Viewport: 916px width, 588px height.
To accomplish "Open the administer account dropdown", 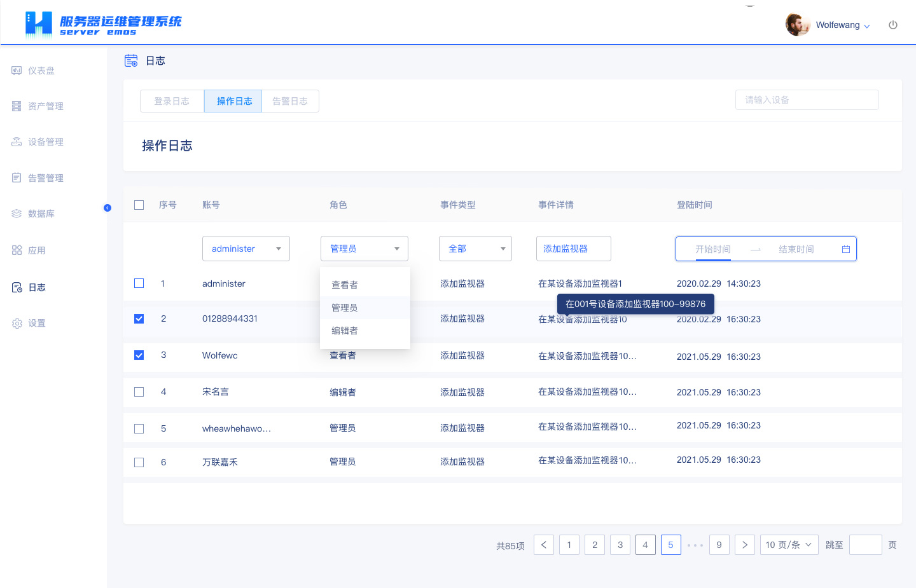I will click(246, 249).
